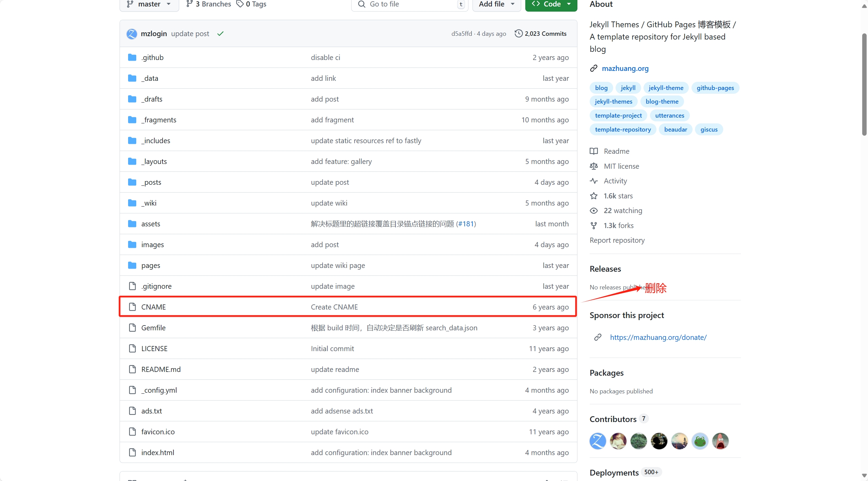Click Report repository

617,240
